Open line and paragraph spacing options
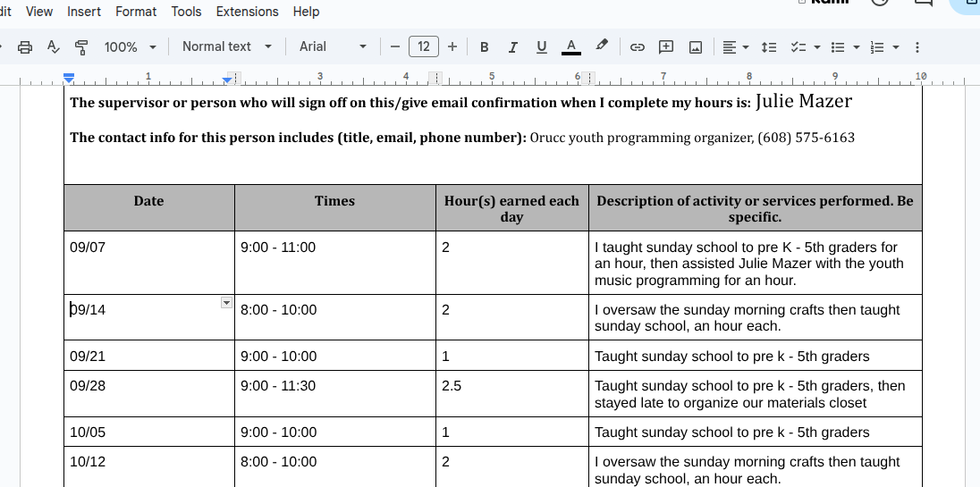Image resolution: width=980 pixels, height=487 pixels. 769,46
